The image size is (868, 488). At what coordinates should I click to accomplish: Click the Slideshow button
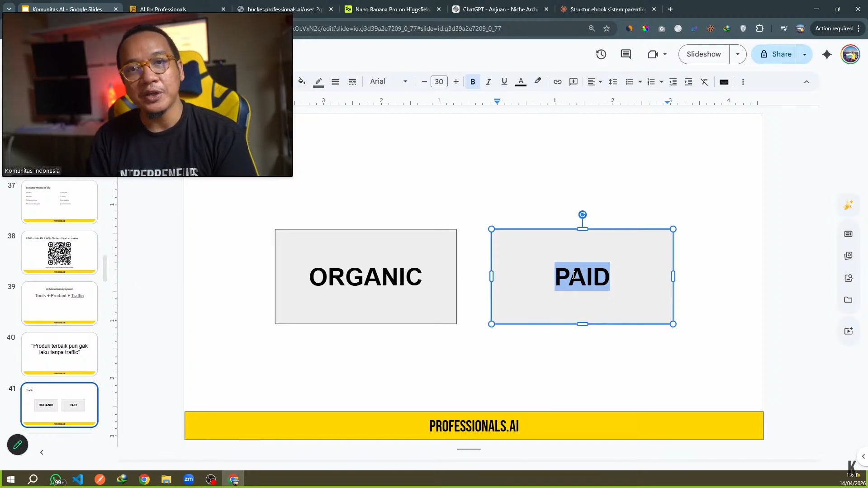[x=704, y=54]
